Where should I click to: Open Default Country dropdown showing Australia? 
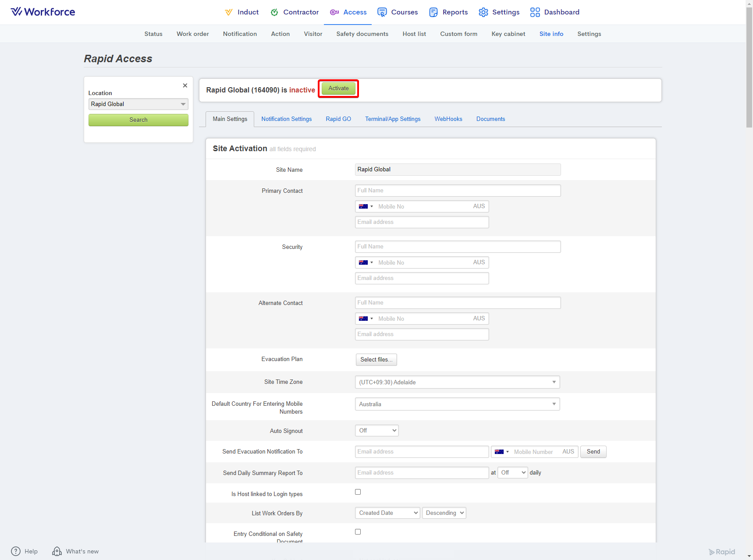pos(457,404)
